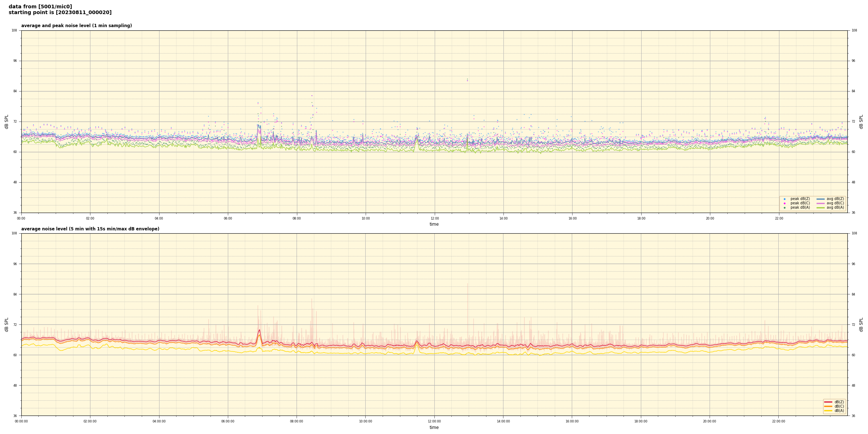Click the peak dB(C) legend entry
868x434 pixels.
(800, 203)
